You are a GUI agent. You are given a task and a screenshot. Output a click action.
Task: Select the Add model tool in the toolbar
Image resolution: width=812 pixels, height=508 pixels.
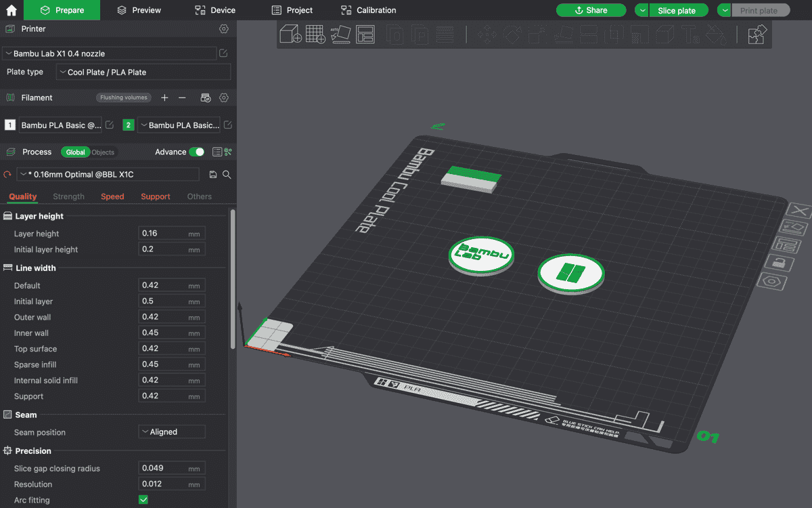290,34
